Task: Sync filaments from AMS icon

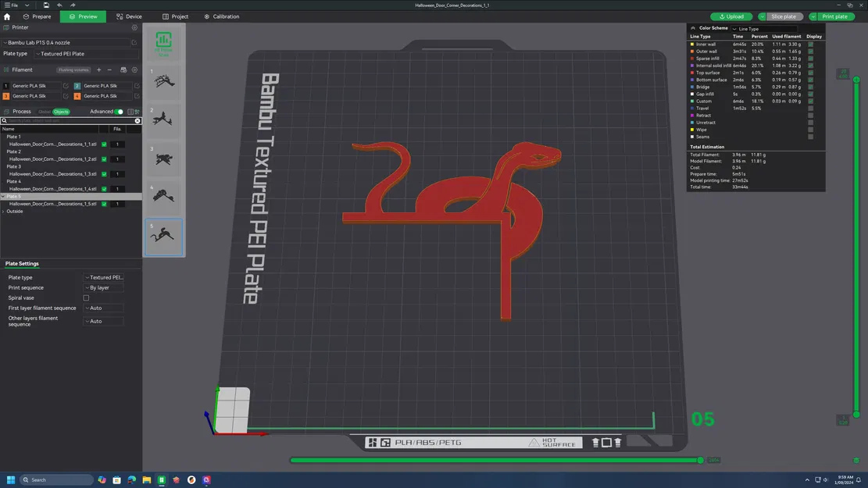Action: [123, 69]
